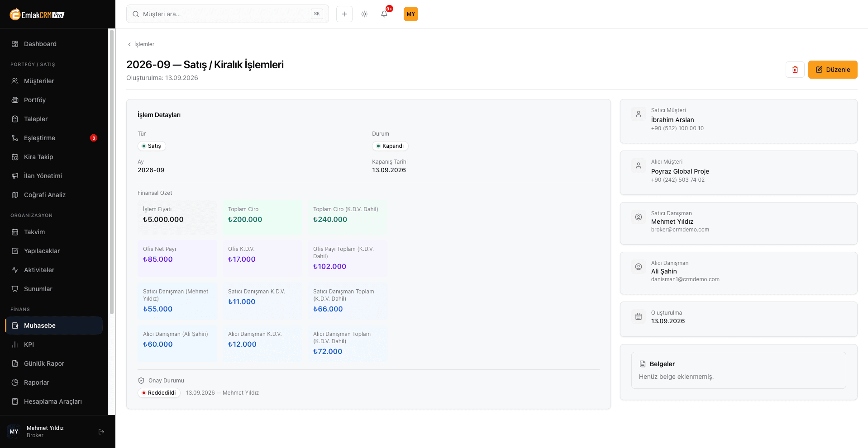Click the Alıcı Danışman Ali Şahin card
The width and height of the screenshot is (868, 448).
click(x=739, y=273)
